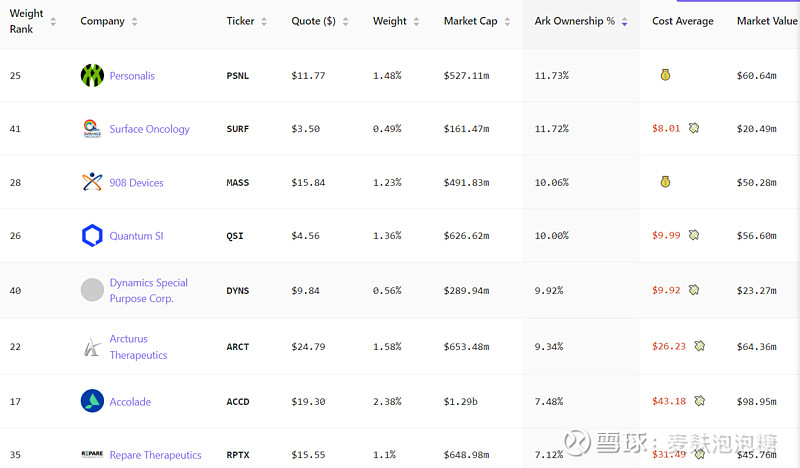Open the Surface Oncology link
Screen dimensions: 800x468
149,129
